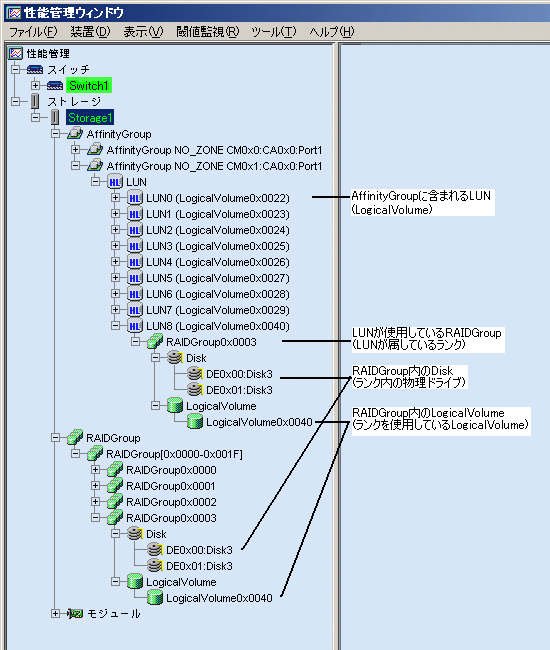Expand the Switch1 node
Viewport: 550px width, 650px height.
coord(36,85)
